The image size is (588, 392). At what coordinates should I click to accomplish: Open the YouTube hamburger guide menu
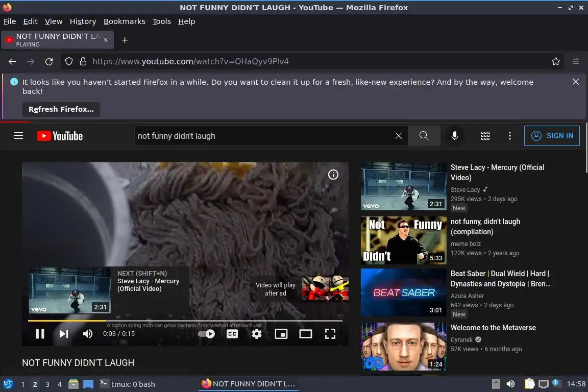[18, 136]
